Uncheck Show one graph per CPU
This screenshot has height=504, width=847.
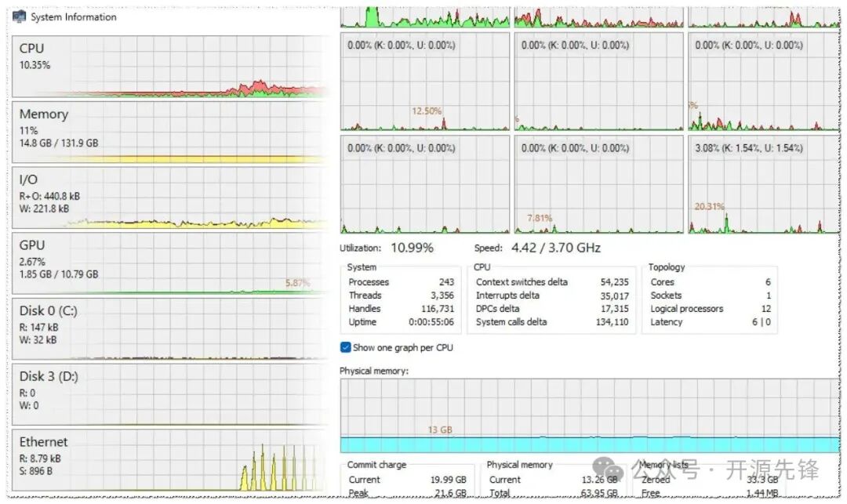(346, 347)
